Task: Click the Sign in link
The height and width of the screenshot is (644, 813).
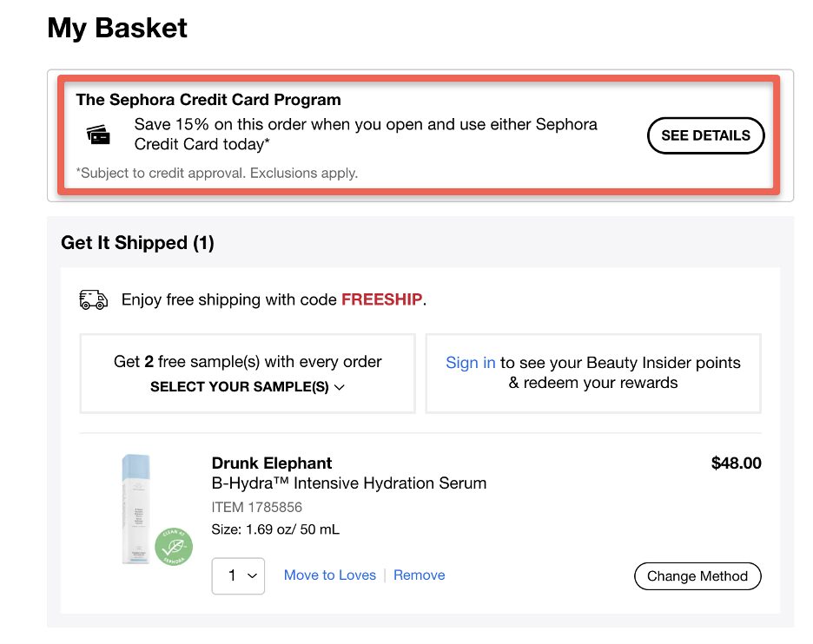Action: pyautogui.click(x=470, y=363)
